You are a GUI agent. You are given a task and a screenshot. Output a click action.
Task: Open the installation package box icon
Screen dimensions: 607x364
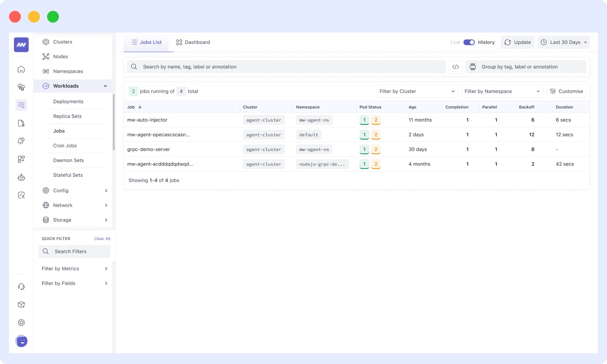tap(21, 305)
